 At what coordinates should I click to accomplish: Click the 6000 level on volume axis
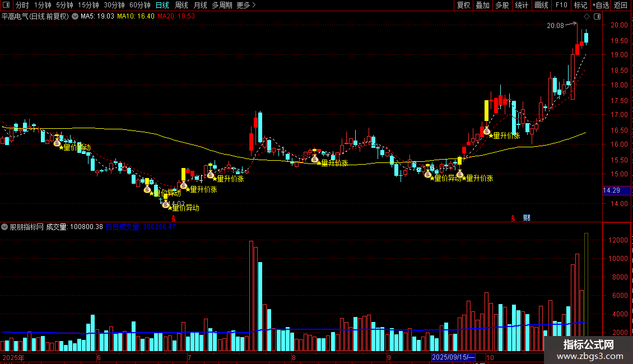tap(620, 295)
